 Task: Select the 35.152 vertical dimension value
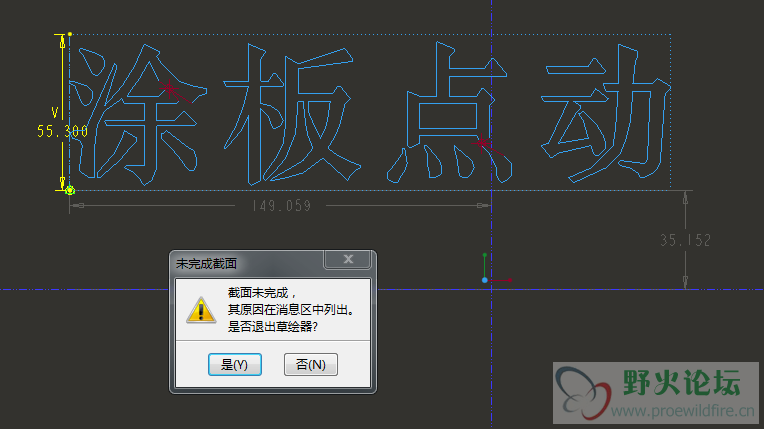[685, 240]
